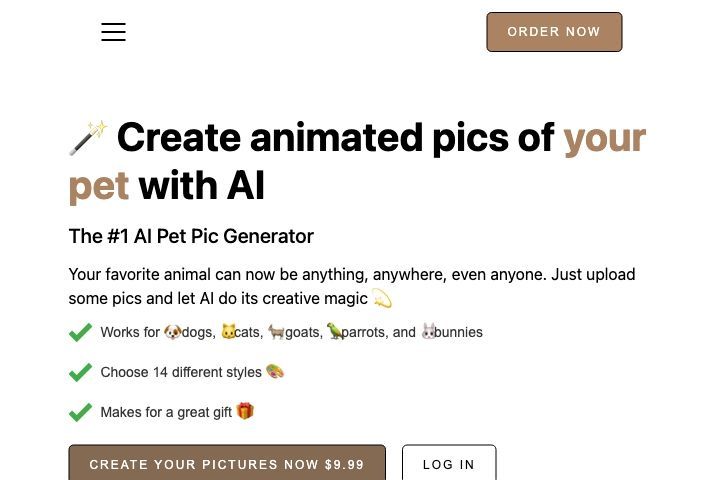This screenshot has width=720, height=480.
Task: Open the hamburger navigation menu
Action: click(x=113, y=32)
